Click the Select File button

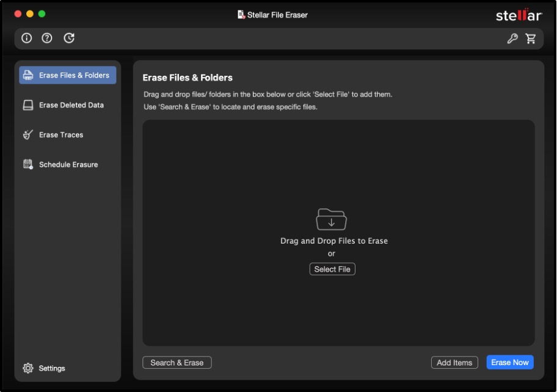click(x=332, y=269)
